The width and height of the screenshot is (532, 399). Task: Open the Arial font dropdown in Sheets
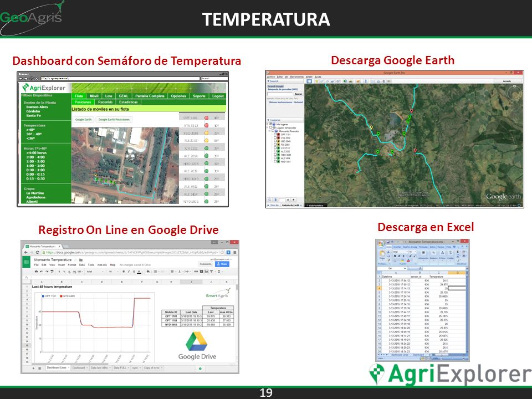tap(94, 272)
